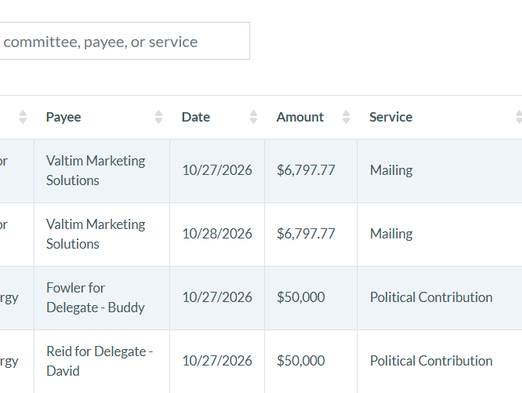Select Valtim Marketing Solutions payee dated 10/28/2026
The image size is (522, 393).
[96, 234]
